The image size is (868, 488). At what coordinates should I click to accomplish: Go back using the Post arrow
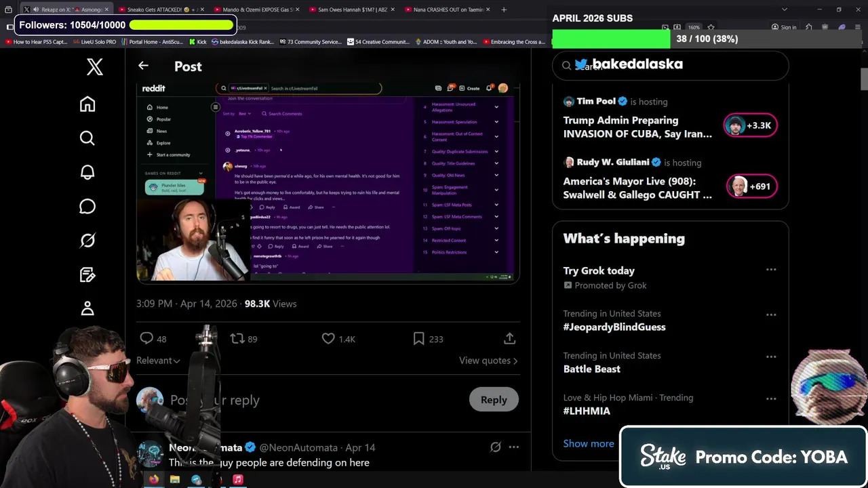pos(143,66)
